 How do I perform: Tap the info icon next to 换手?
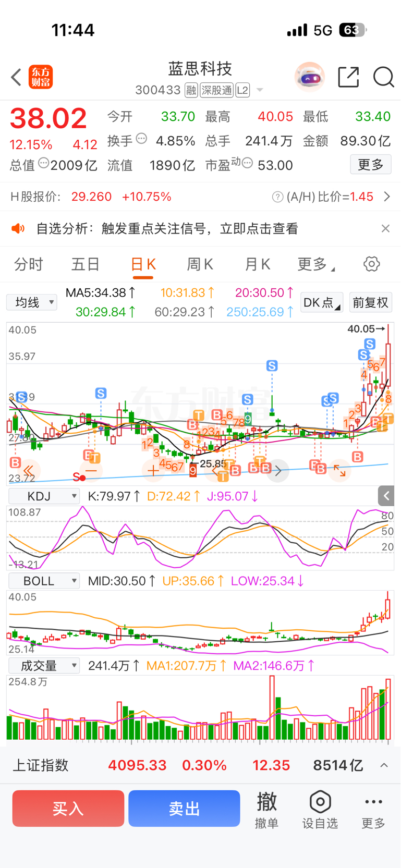141,139
